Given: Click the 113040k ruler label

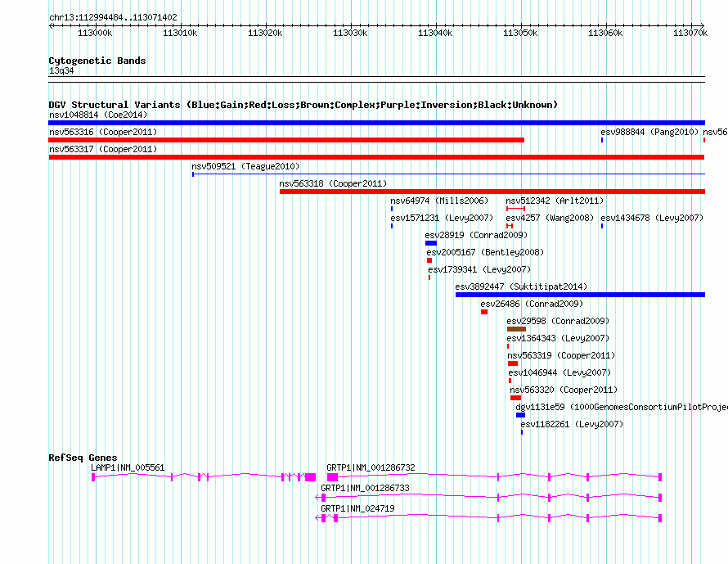Looking at the screenshot, I should click(435, 33).
